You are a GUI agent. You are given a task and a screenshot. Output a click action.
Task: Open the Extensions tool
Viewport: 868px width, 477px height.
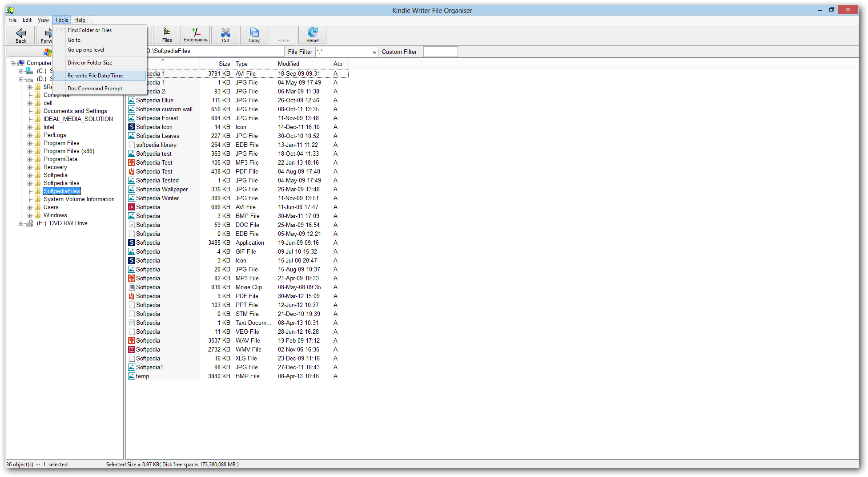[x=196, y=35]
